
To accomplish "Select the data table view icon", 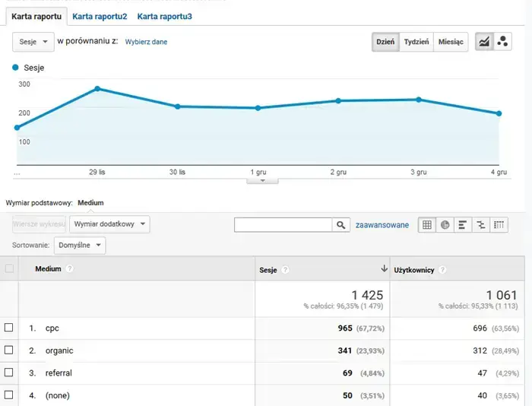I will coord(427,224).
